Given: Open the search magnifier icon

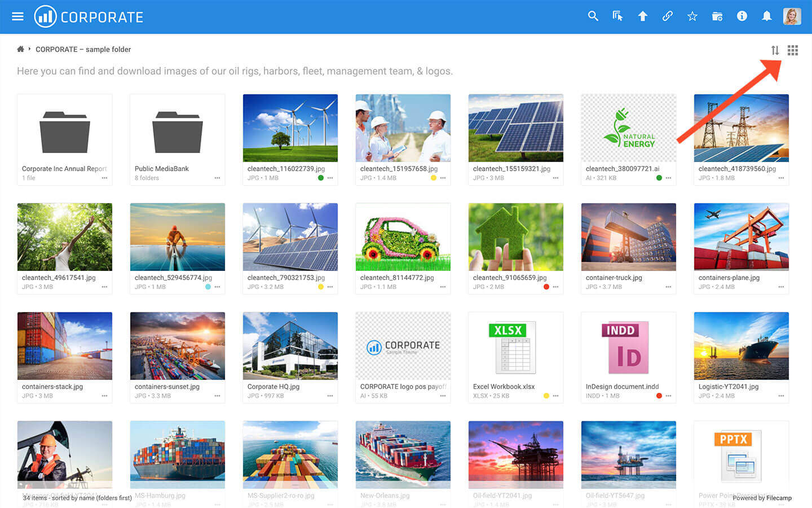Looking at the screenshot, I should [x=593, y=16].
